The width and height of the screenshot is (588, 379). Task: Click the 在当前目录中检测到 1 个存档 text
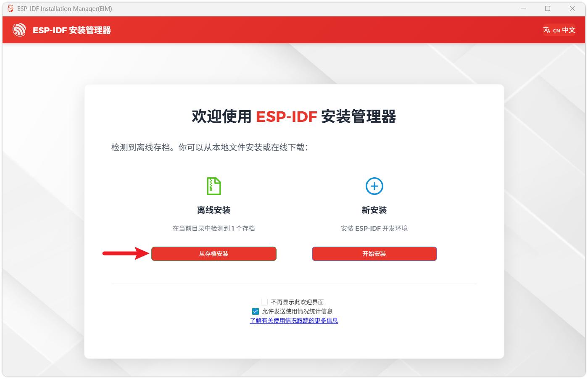click(x=214, y=228)
